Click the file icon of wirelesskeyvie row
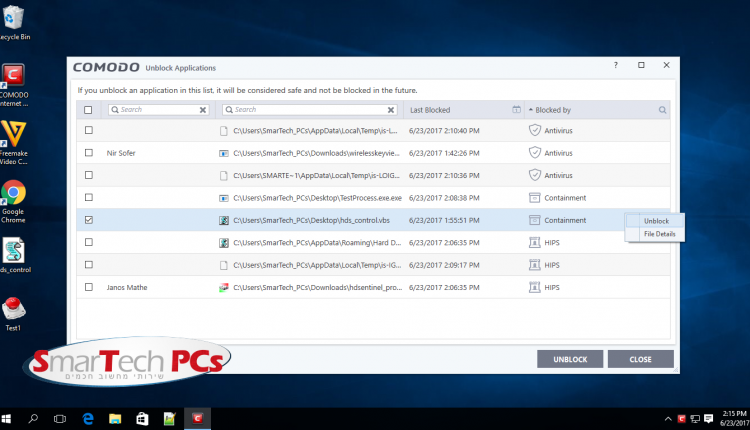Screen dimensions: 750x430 coord(223,153)
